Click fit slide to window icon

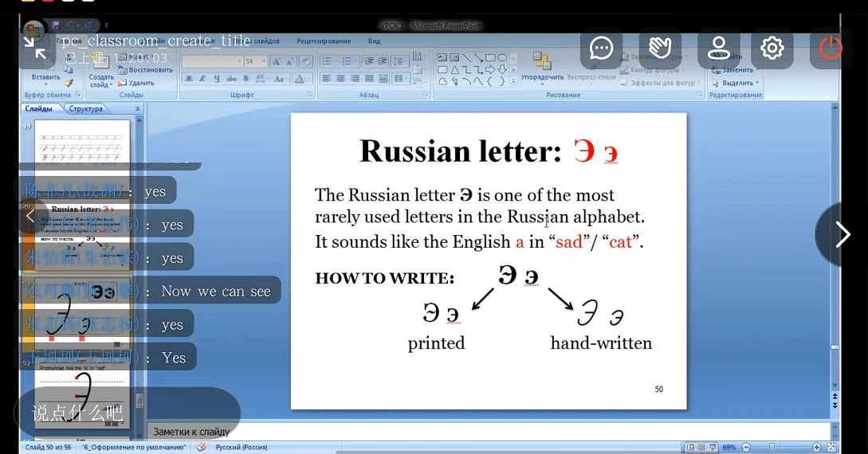[x=831, y=447]
